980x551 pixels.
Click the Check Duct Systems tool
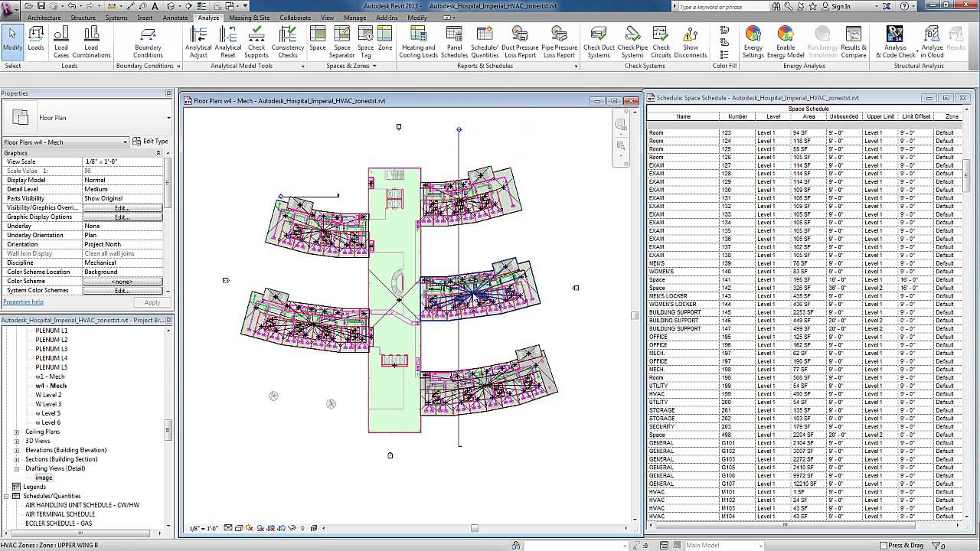coord(598,41)
